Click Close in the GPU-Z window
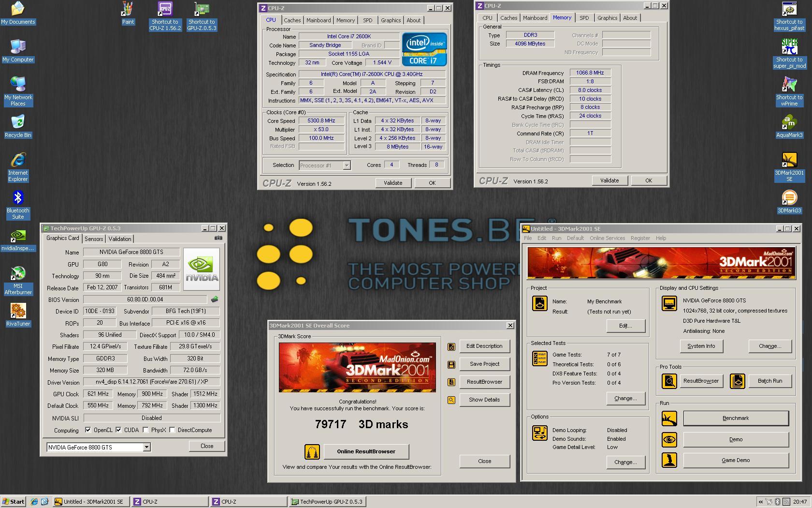 click(207, 446)
